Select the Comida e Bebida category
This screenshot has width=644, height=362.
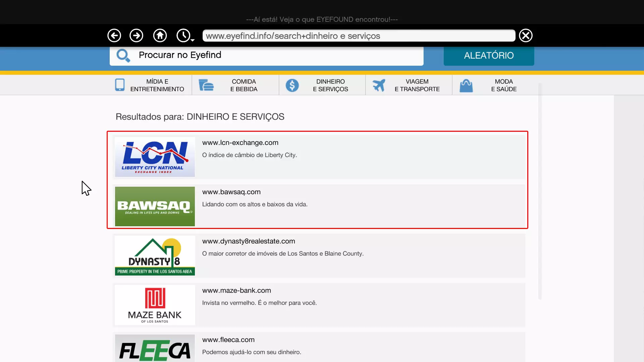[x=235, y=85]
